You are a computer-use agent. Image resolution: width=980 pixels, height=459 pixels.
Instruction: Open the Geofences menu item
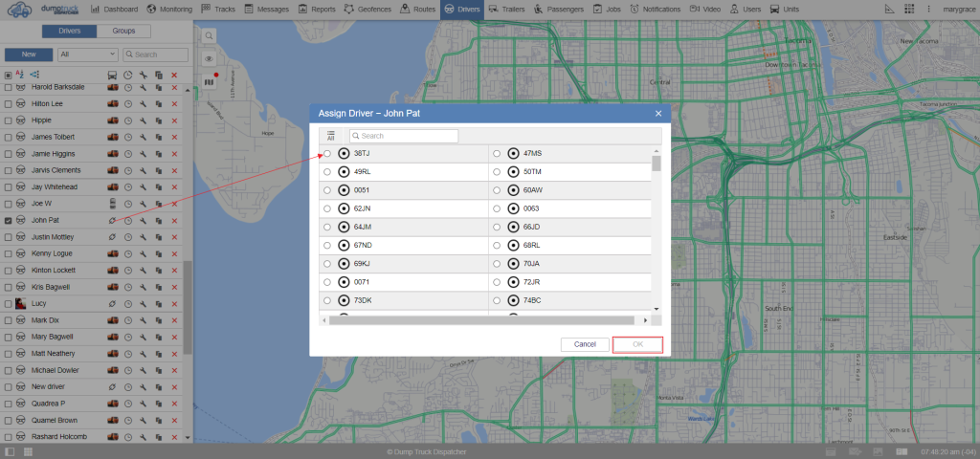367,10
